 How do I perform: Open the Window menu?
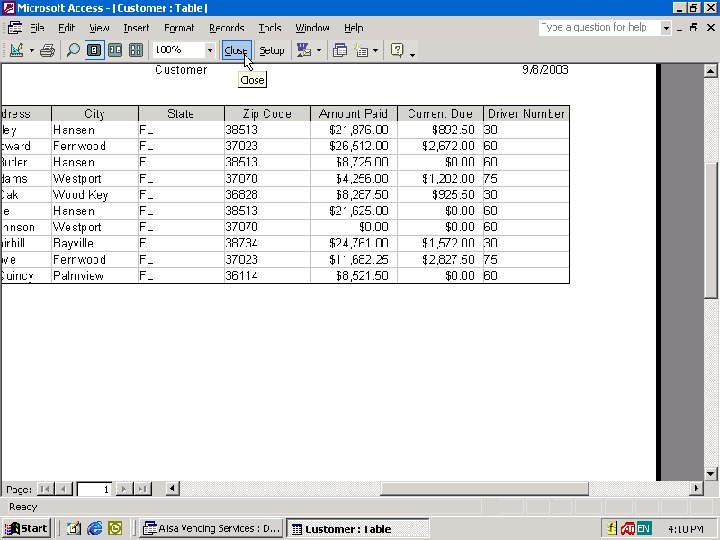click(312, 28)
